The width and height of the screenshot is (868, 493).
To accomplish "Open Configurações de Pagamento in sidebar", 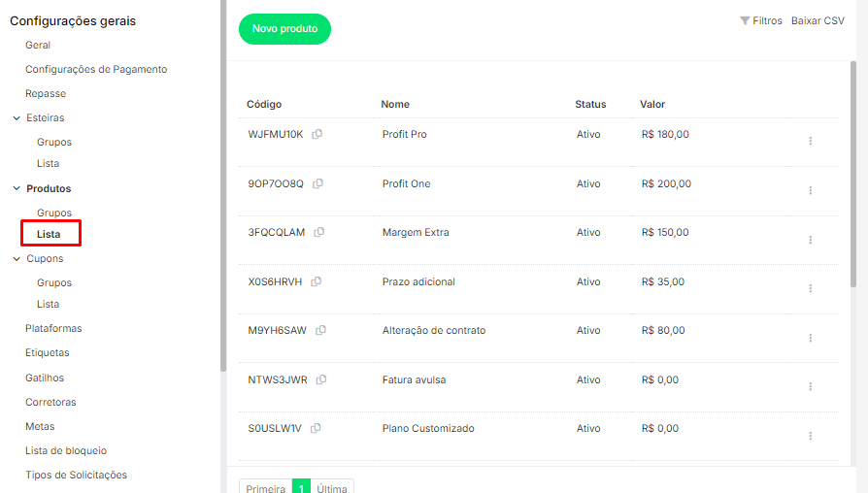I will point(96,70).
